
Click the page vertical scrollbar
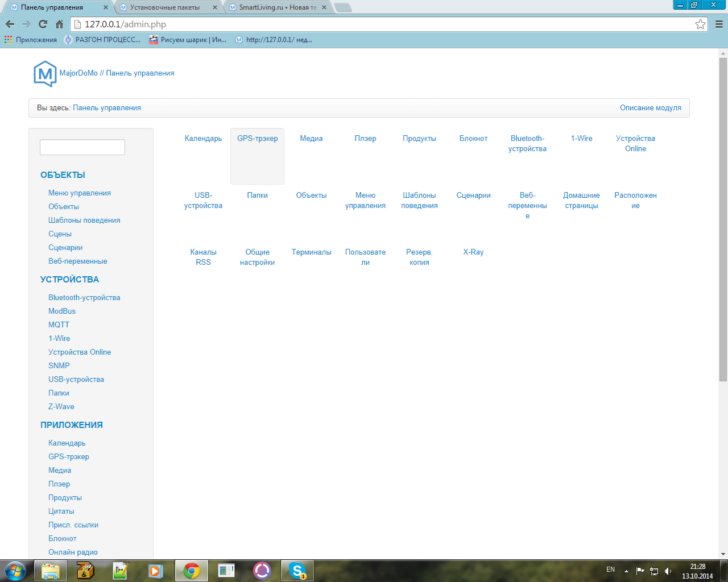723,227
